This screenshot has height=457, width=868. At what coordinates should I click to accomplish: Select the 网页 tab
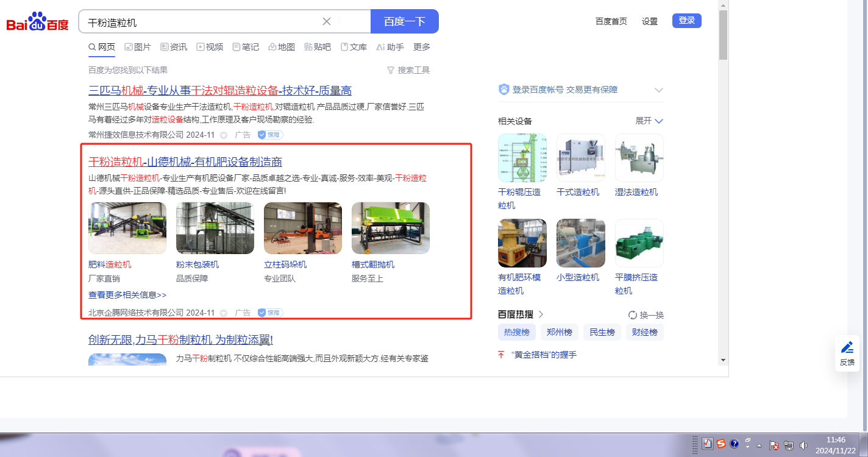102,47
